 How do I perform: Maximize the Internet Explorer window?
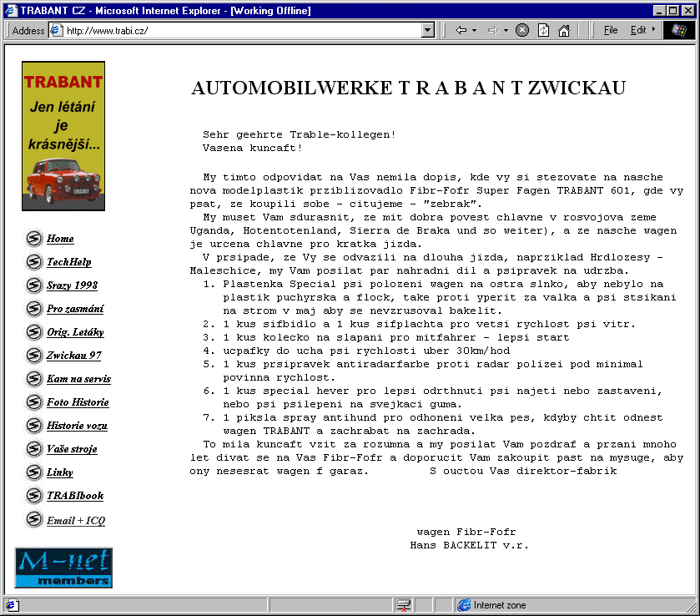tap(672, 10)
